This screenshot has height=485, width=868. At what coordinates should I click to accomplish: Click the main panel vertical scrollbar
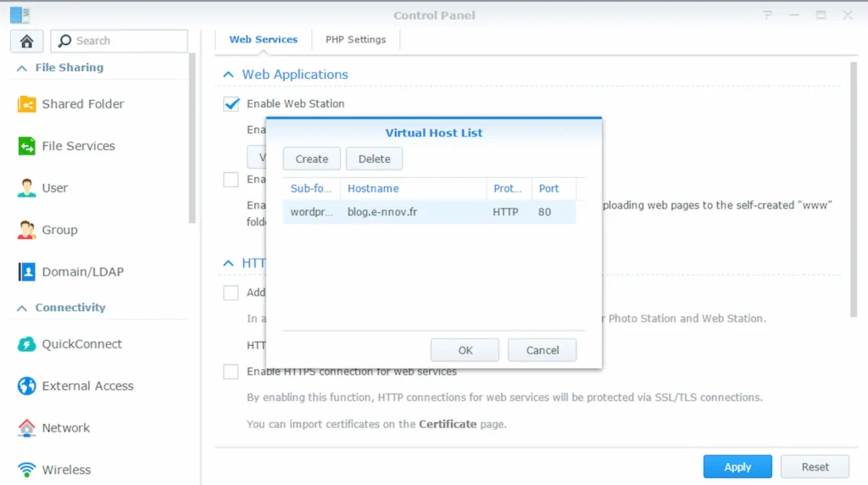click(853, 190)
